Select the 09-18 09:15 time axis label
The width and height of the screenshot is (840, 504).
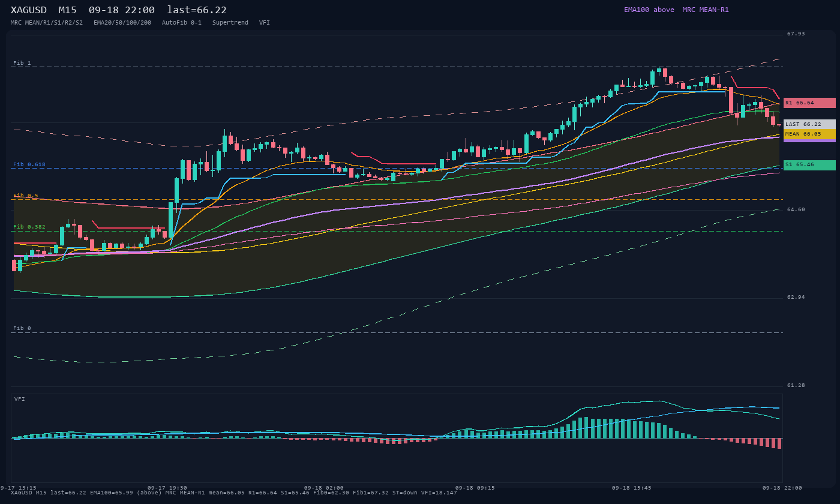[x=475, y=488]
